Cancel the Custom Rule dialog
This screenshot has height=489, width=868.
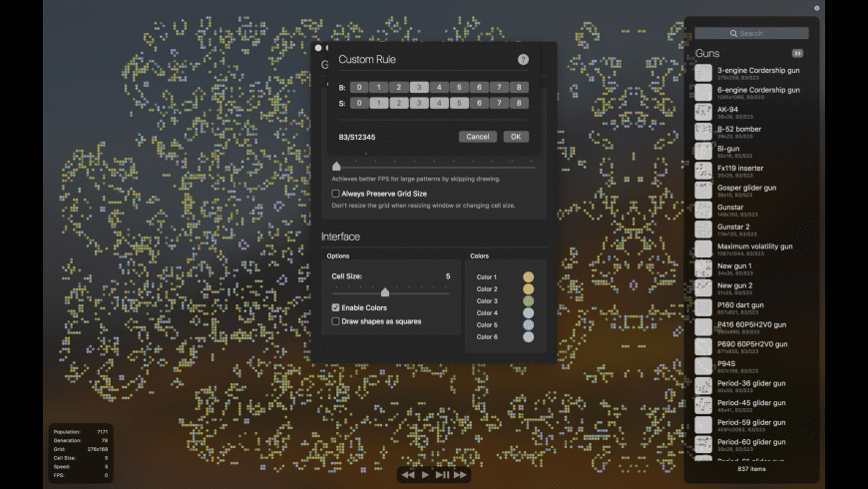coord(478,137)
